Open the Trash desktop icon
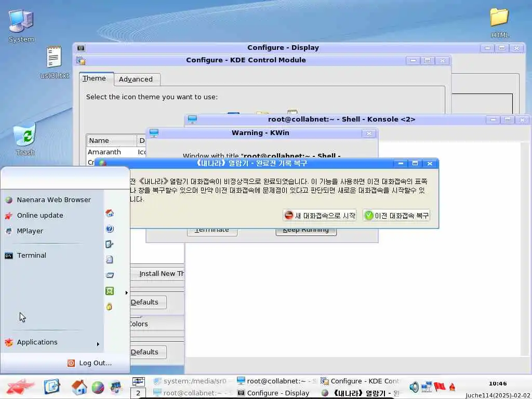 [x=25, y=139]
